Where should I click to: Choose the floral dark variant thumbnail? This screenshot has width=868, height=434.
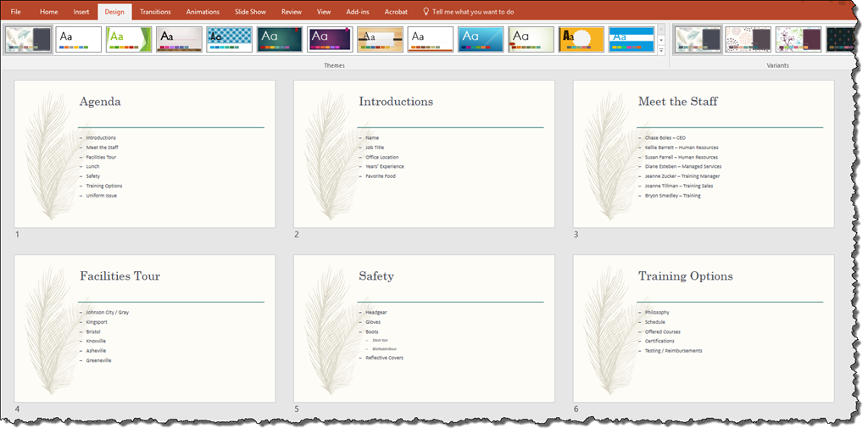click(x=798, y=39)
